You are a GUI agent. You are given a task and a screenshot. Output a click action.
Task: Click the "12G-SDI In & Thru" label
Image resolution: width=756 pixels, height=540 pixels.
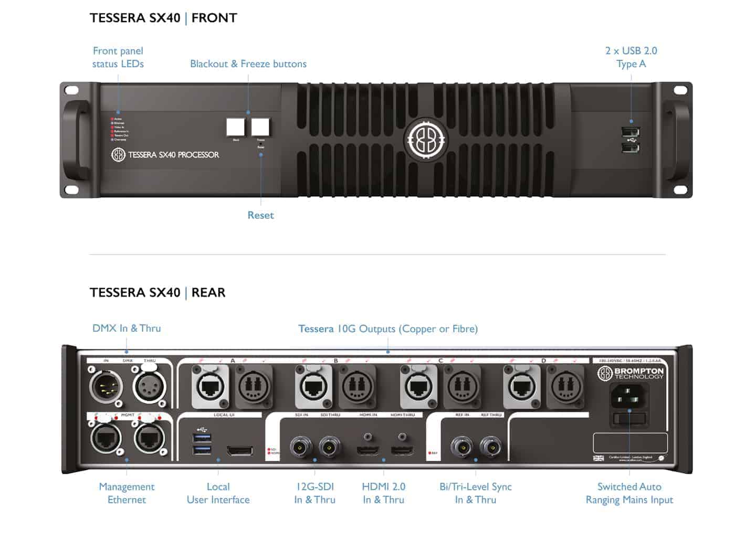click(x=314, y=493)
